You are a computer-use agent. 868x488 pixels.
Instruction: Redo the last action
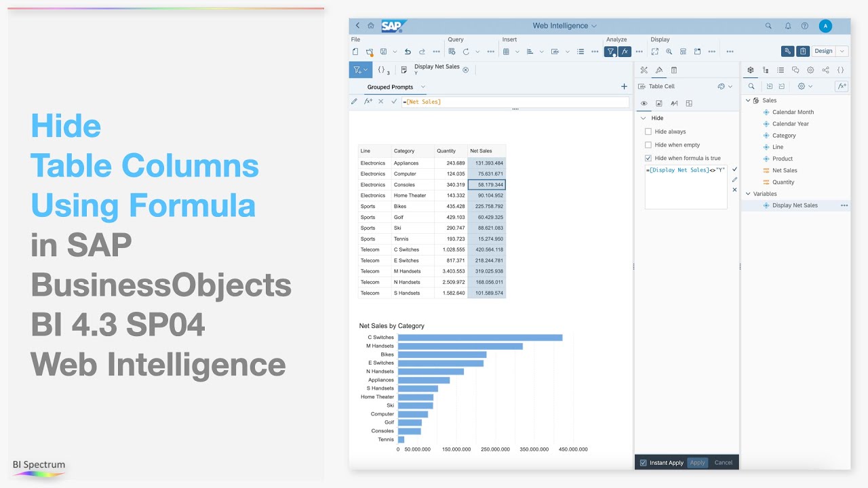[422, 52]
